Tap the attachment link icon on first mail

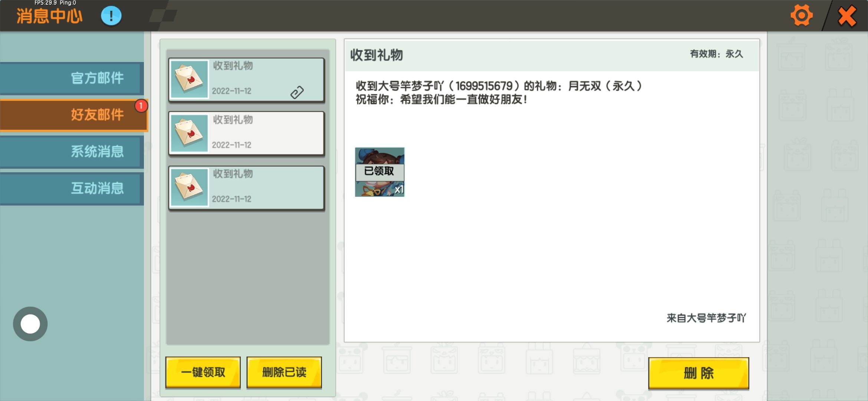coord(297,92)
